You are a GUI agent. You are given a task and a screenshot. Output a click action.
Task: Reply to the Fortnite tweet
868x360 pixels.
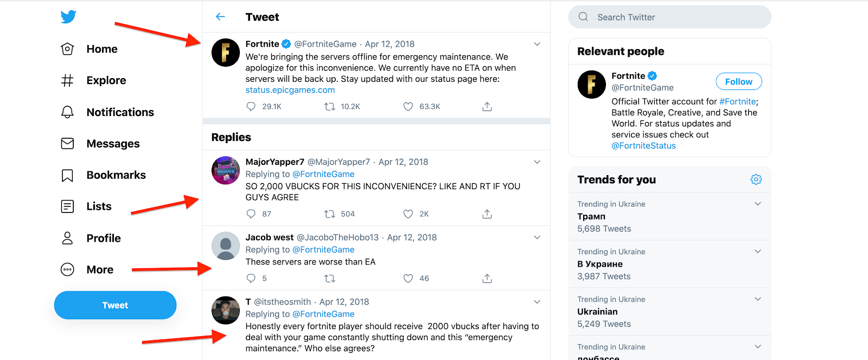click(x=251, y=107)
